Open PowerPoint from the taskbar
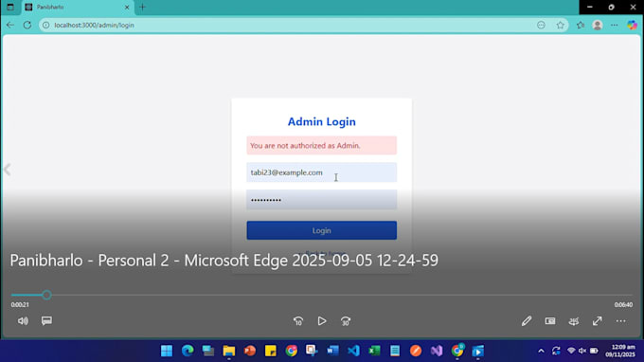644x362 pixels. pyautogui.click(x=250, y=351)
